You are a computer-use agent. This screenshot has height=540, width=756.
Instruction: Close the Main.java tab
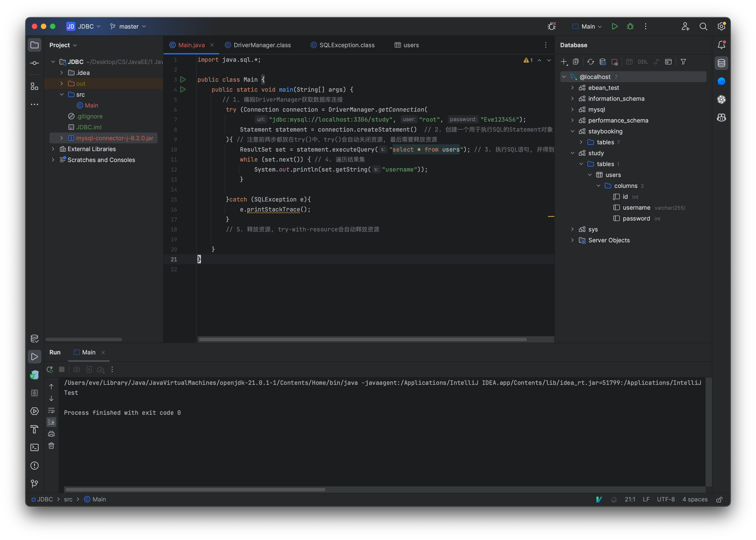click(212, 45)
